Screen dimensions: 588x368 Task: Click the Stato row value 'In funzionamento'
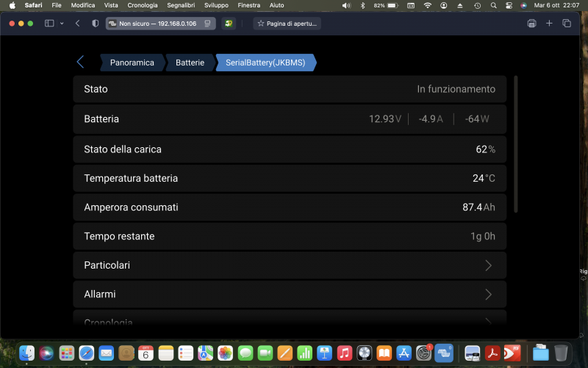tap(456, 89)
